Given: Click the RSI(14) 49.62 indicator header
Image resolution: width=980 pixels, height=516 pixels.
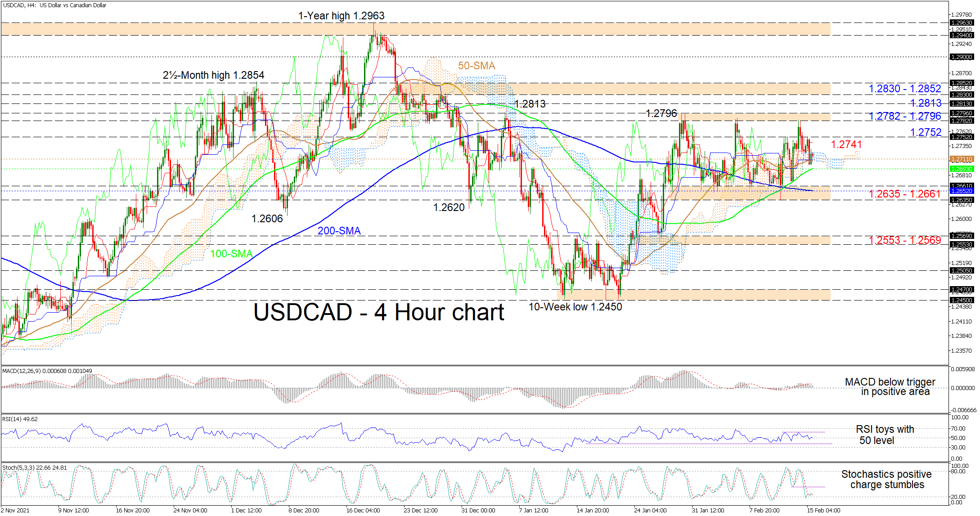Looking at the screenshot, I should pos(20,419).
